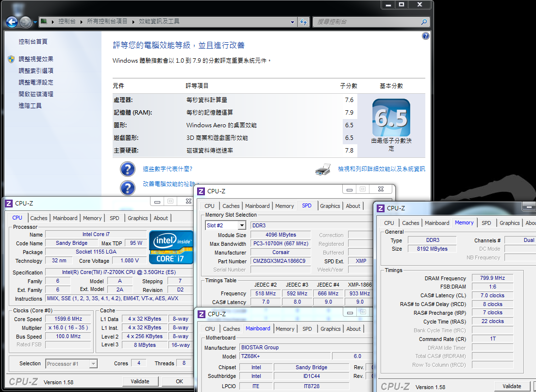Image resolution: width=536 pixels, height=392 pixels.
Task: Open 控制台首頁 in the sidebar
Action: pos(33,42)
